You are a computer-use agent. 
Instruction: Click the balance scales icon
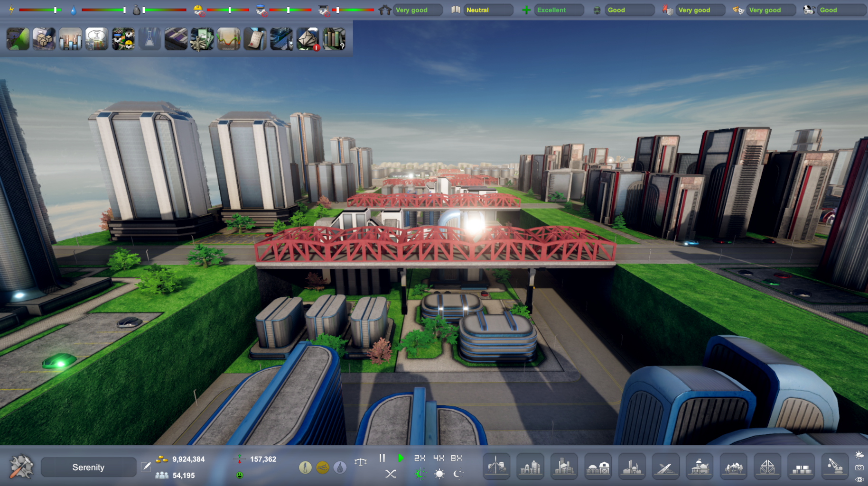click(x=361, y=461)
